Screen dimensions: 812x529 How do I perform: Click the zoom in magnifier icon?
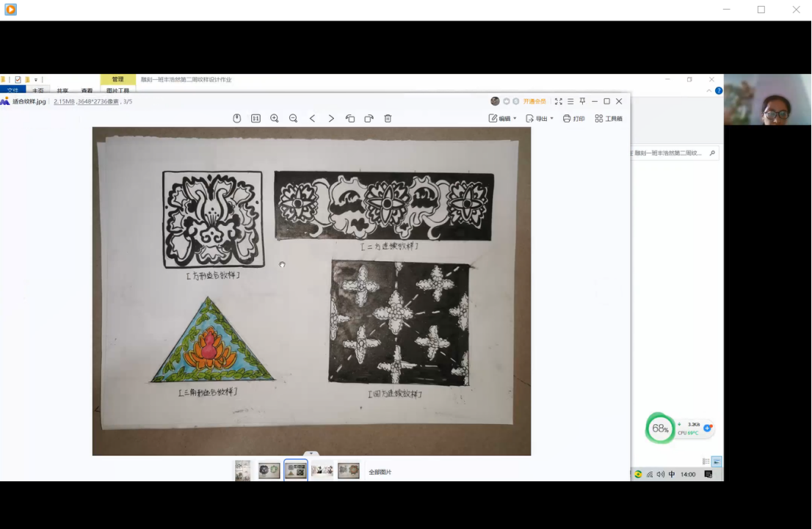point(275,118)
